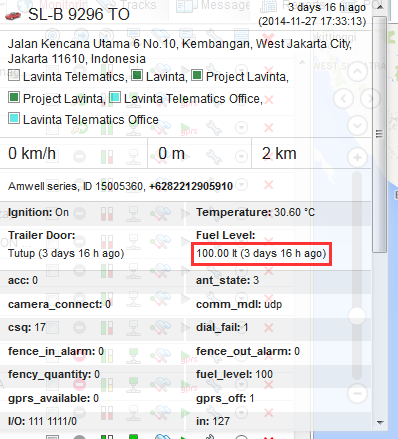The width and height of the screenshot is (398, 439).
Task: Pan the map up with the arrow button
Action: pyautogui.click(x=357, y=72)
